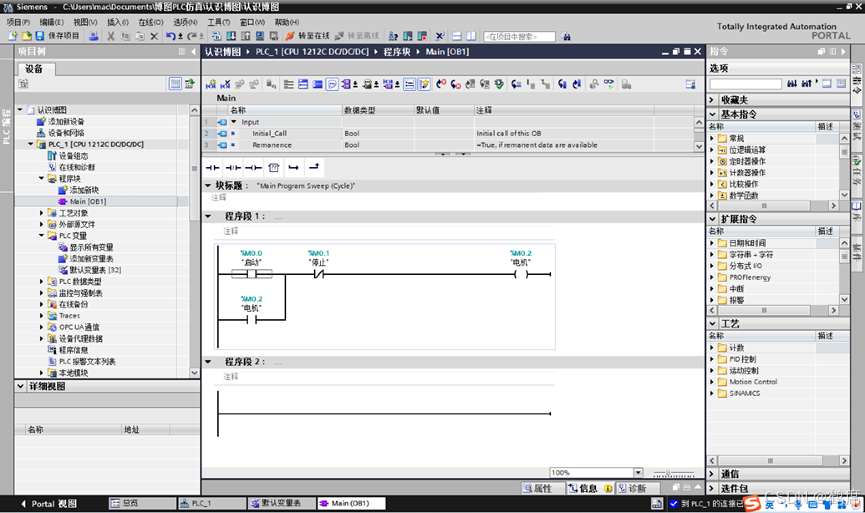Open the 默认变量表 taskbar tab
The width and height of the screenshot is (865, 513).
coord(282,503)
